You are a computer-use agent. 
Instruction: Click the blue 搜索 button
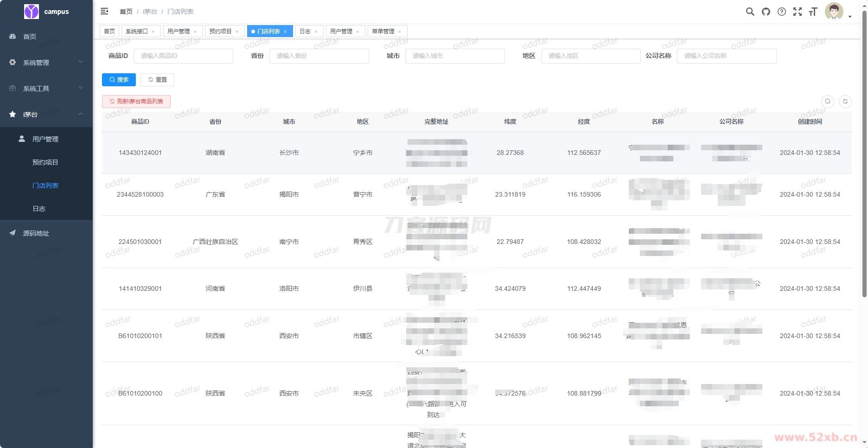pos(119,80)
